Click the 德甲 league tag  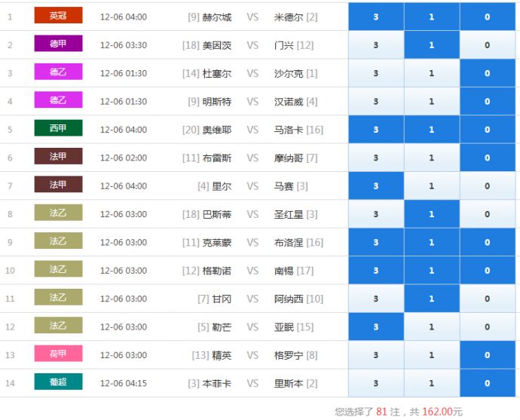tap(58, 44)
